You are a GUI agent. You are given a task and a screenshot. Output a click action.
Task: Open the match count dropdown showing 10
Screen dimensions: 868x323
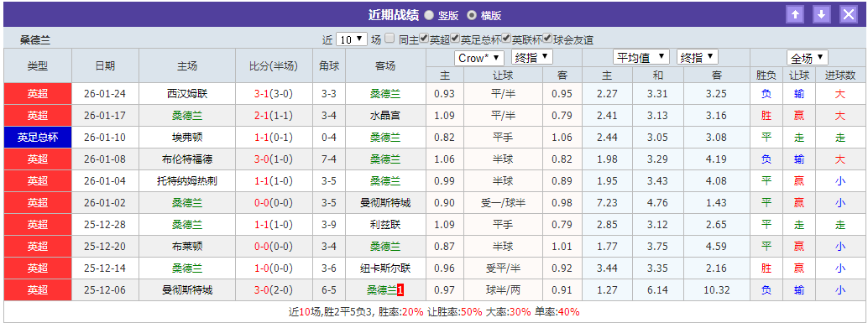pos(351,39)
